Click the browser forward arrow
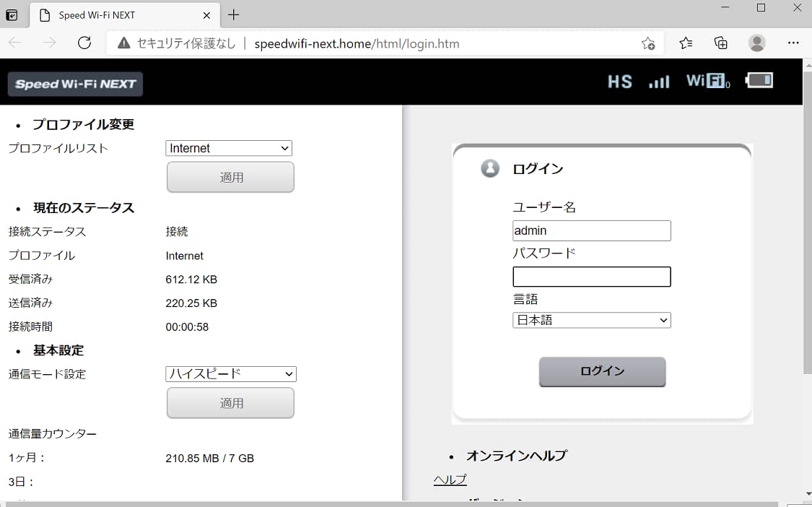Screen dimensions: 812x507 49,43
